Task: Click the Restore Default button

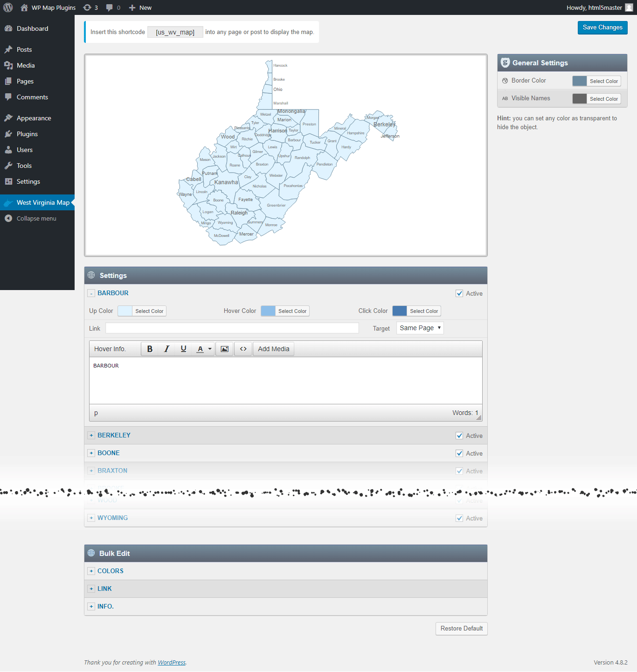Action: tap(462, 629)
